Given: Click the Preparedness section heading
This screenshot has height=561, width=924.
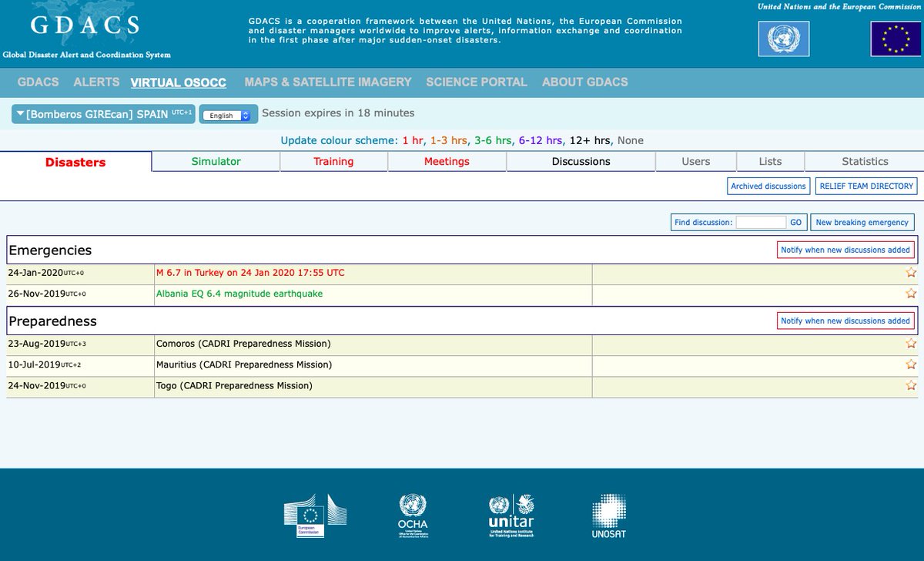Looking at the screenshot, I should (52, 321).
